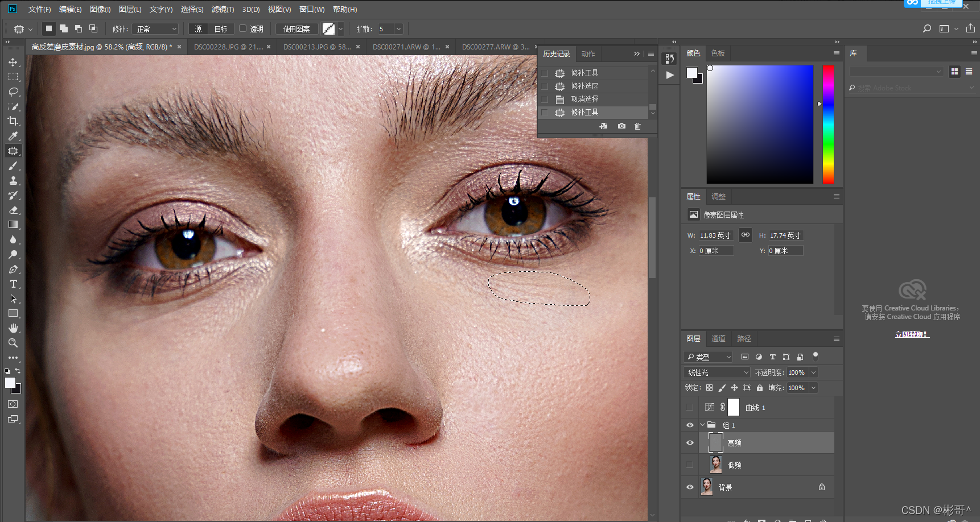Delete current state in History panel
Viewport: 980px width, 522px height.
(x=637, y=126)
